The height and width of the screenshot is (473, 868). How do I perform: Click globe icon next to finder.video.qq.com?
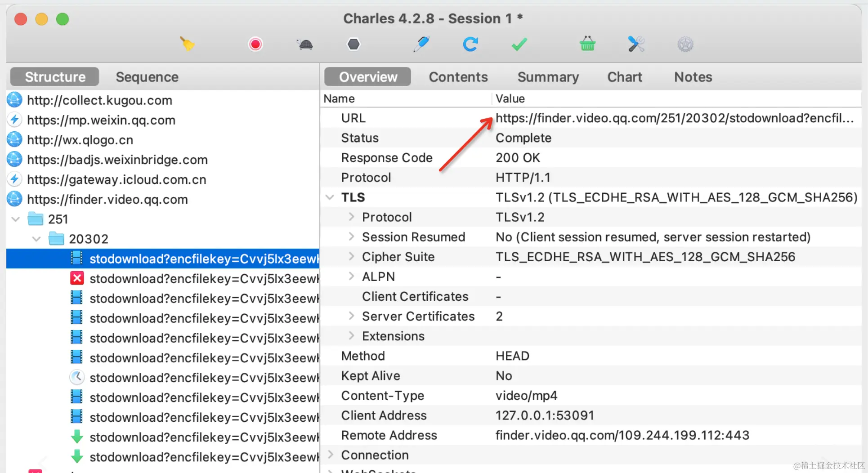click(14, 199)
